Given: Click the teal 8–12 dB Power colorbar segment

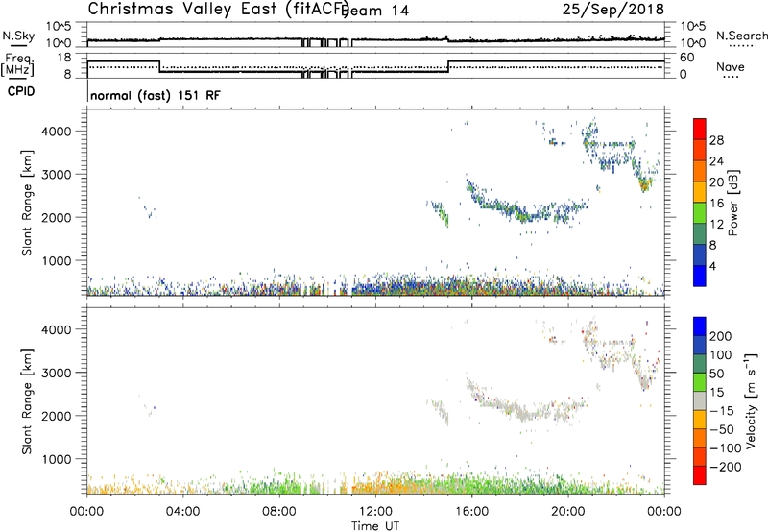Looking at the screenshot, I should (700, 233).
